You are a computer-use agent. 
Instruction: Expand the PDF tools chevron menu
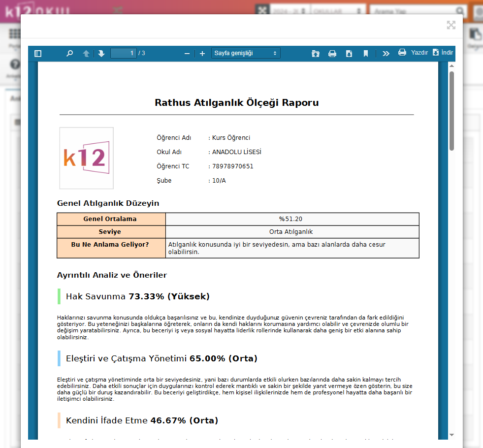(x=386, y=54)
